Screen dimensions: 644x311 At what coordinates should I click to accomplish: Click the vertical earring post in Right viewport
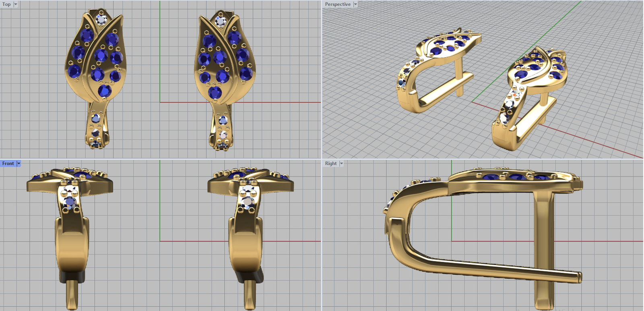pyautogui.click(x=544, y=242)
